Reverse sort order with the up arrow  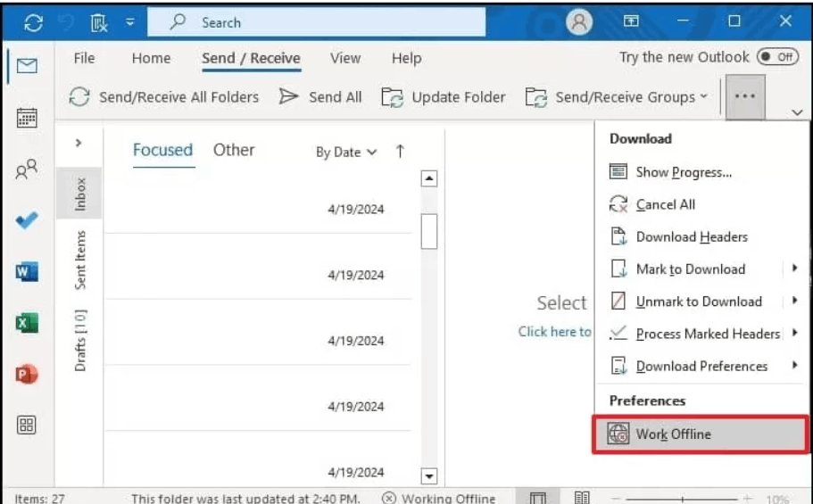(400, 152)
